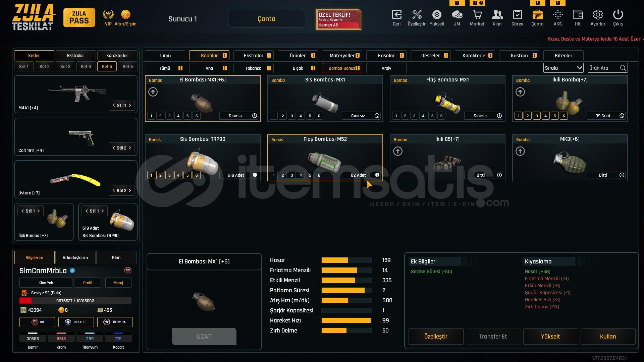Viewport: 644px width, 362px height.
Task: Switch to the Ekstralar tab in left panel
Action: [75, 55]
